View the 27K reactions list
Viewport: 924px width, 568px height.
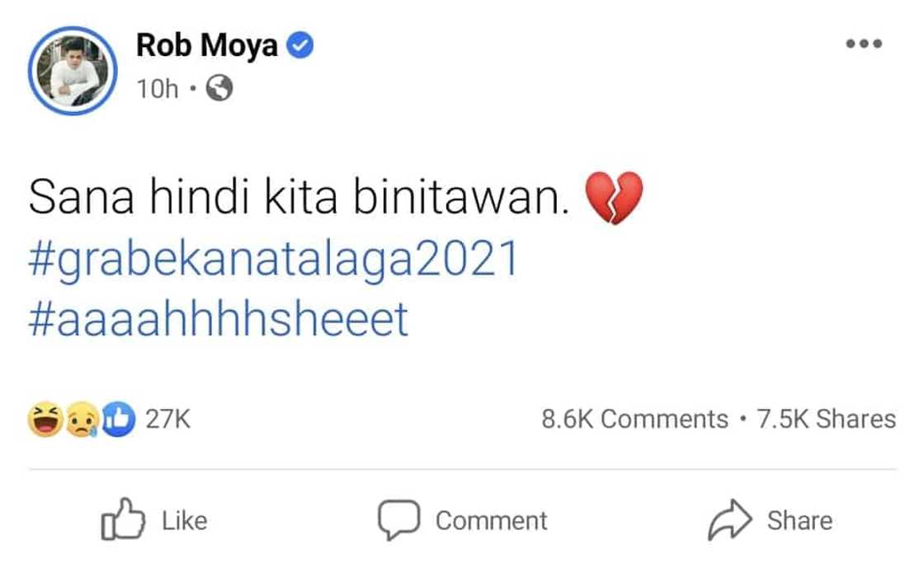pos(168,420)
